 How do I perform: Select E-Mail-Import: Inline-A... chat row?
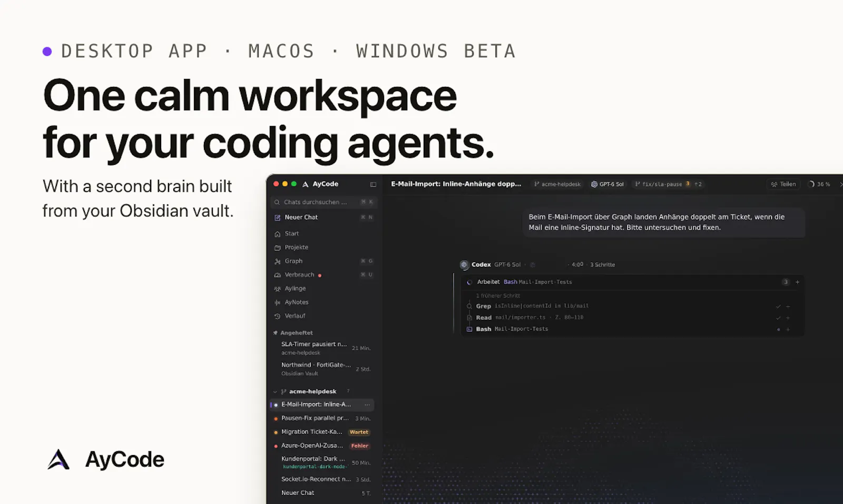pyautogui.click(x=322, y=405)
